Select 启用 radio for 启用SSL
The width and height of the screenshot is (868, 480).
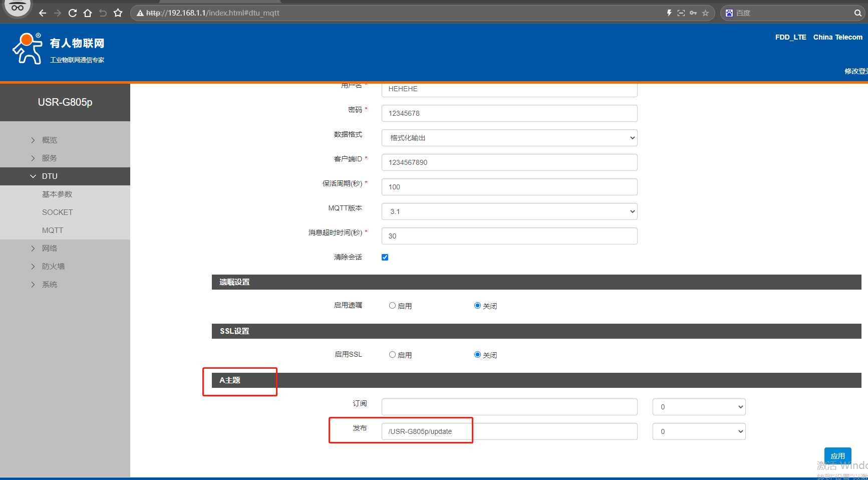(392, 355)
